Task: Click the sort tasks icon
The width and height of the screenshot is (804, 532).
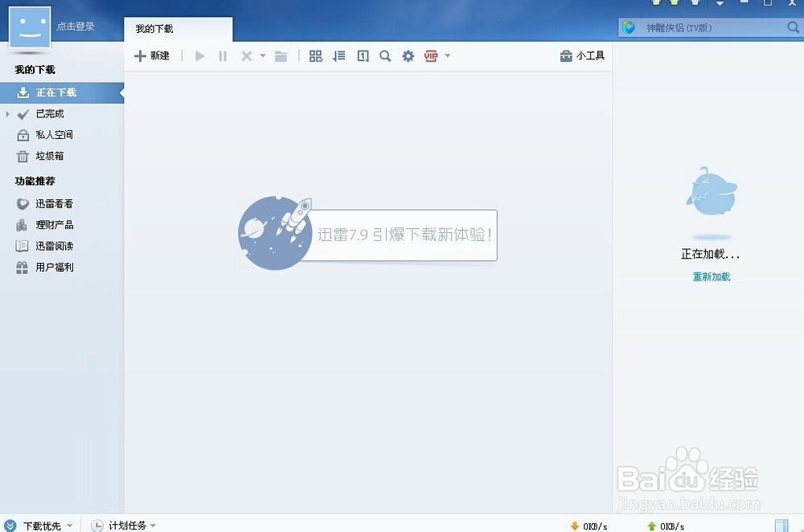Action: [338, 55]
